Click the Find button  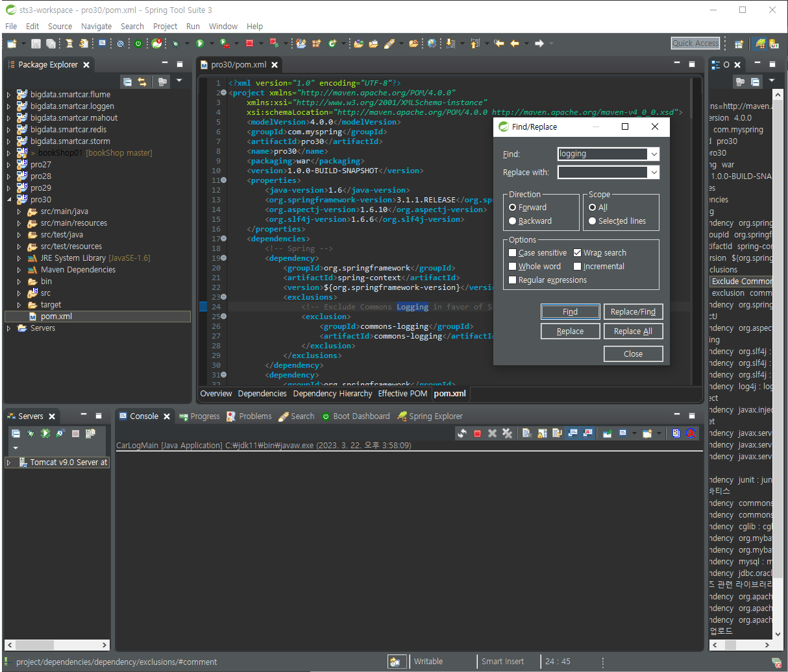tap(570, 312)
